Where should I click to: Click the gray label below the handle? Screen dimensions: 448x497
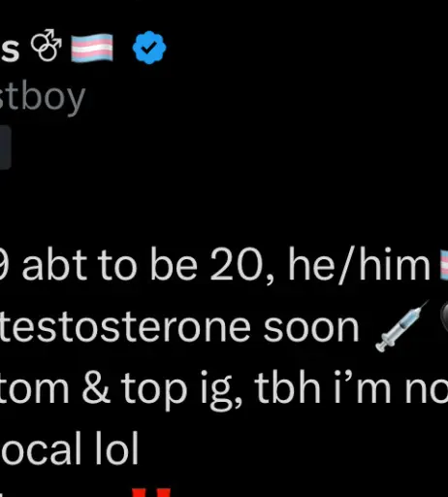(x=6, y=148)
